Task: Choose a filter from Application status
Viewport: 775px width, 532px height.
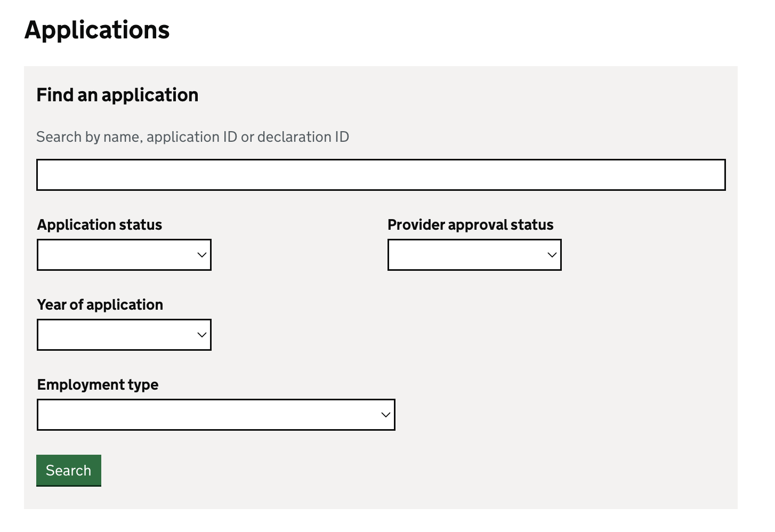Action: pyautogui.click(x=124, y=255)
